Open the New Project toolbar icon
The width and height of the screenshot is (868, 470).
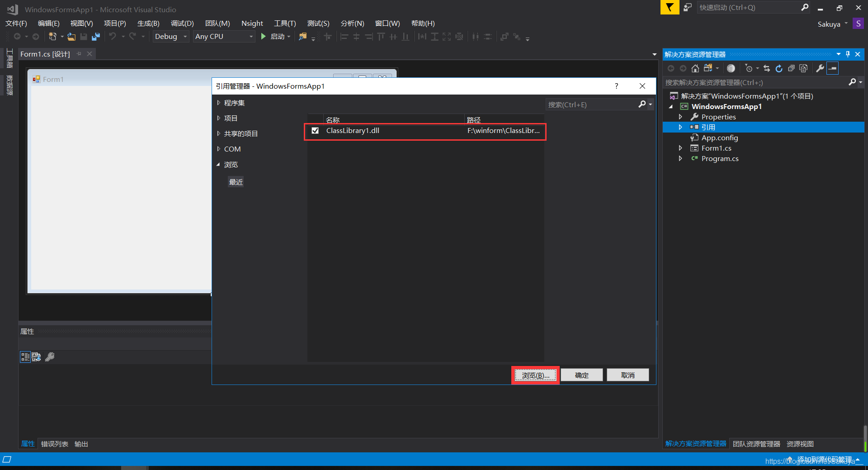pos(52,37)
